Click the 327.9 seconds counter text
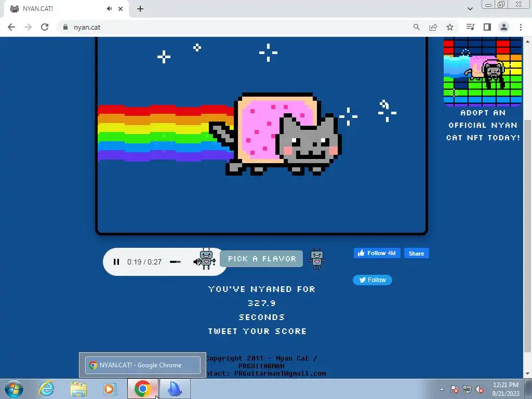The height and width of the screenshot is (399, 532). point(262,303)
